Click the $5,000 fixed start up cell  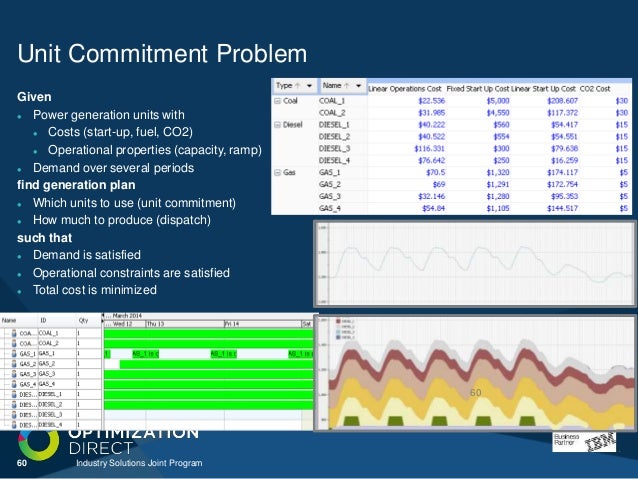498,101
